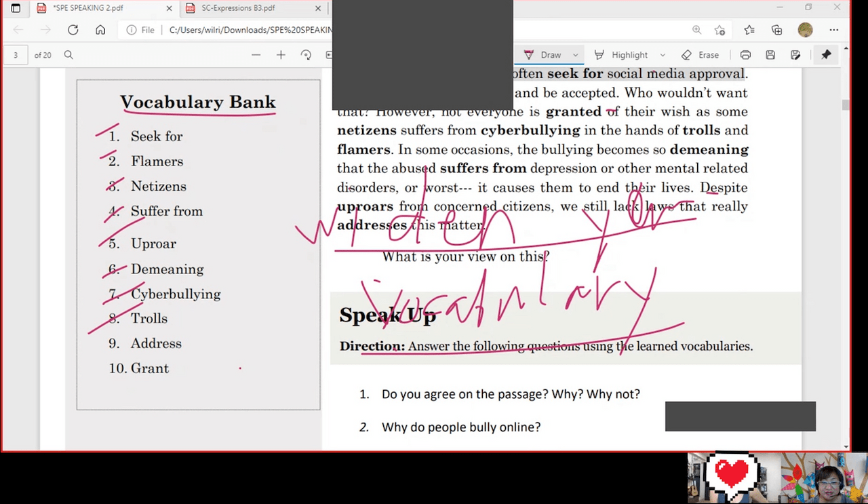Select the Highlight tool
The height and width of the screenshot is (504, 868).
(622, 55)
